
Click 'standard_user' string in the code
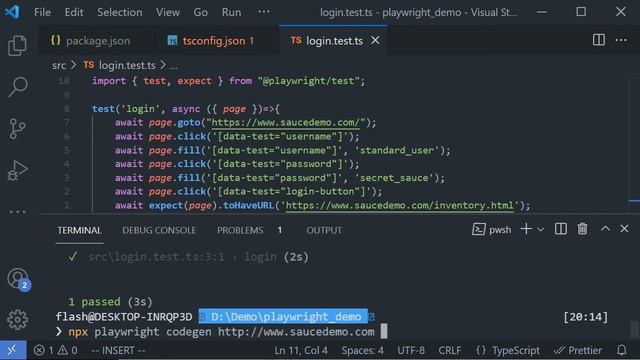pos(396,150)
